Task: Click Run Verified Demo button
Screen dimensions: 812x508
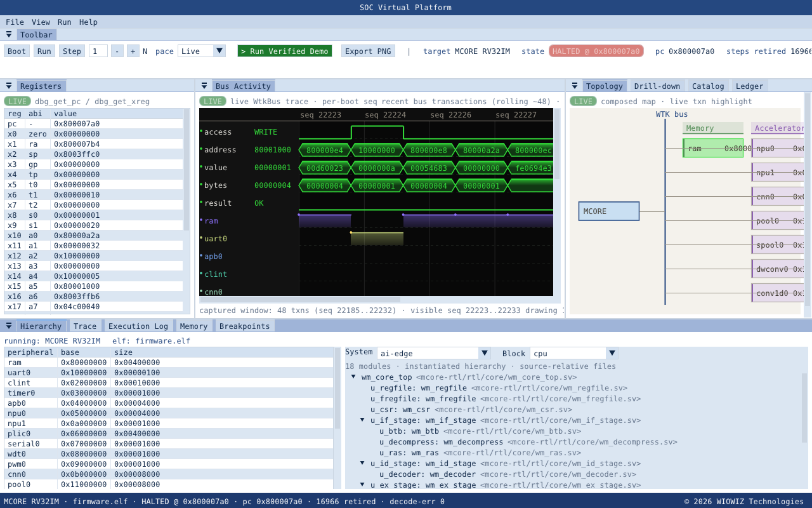Action: [285, 51]
